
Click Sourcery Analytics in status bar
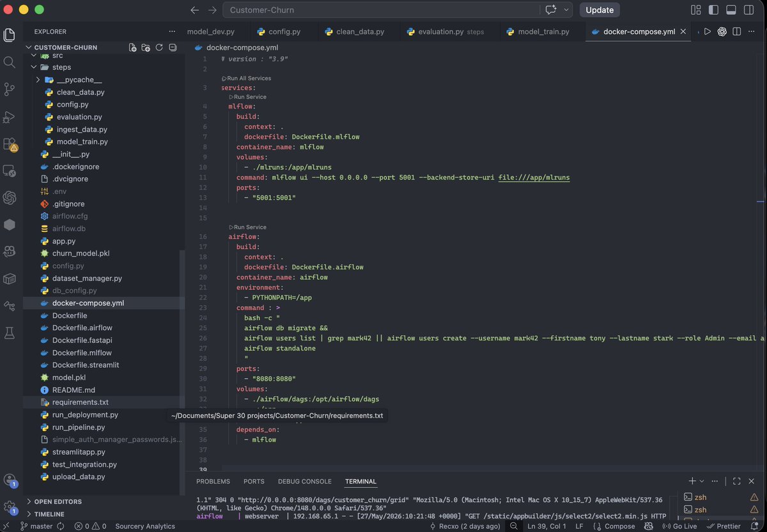coord(145,526)
